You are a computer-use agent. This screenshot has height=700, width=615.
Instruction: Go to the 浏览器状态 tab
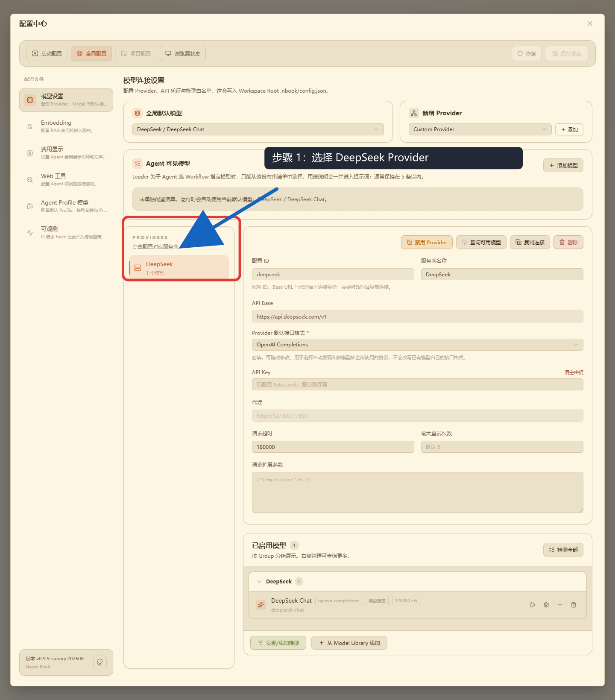point(183,53)
